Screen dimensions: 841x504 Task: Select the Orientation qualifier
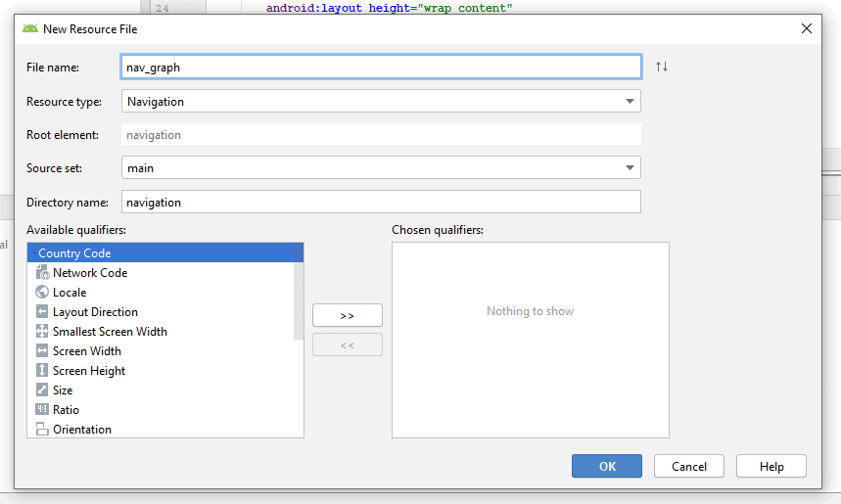[x=82, y=430]
